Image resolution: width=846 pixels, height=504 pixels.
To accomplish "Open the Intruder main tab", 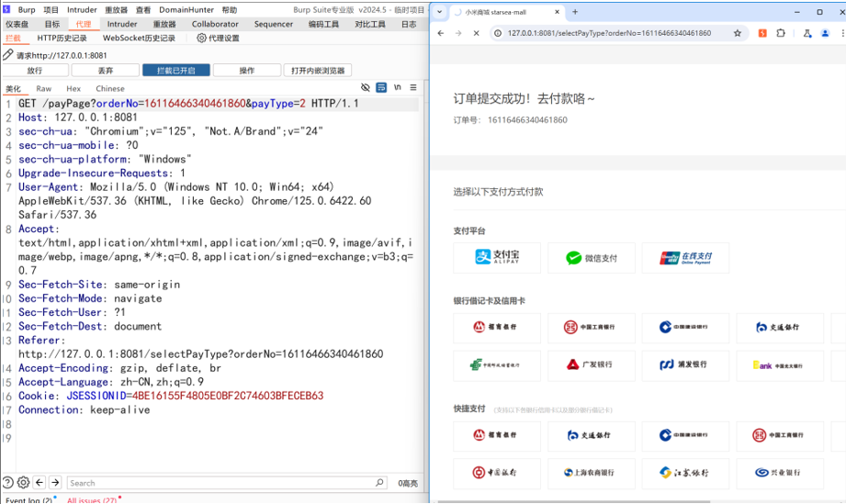I will (122, 24).
